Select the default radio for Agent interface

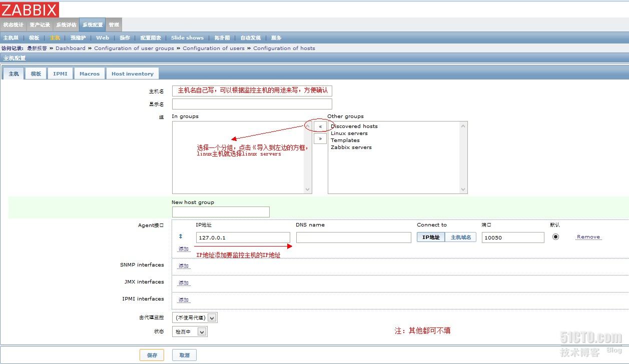click(555, 237)
